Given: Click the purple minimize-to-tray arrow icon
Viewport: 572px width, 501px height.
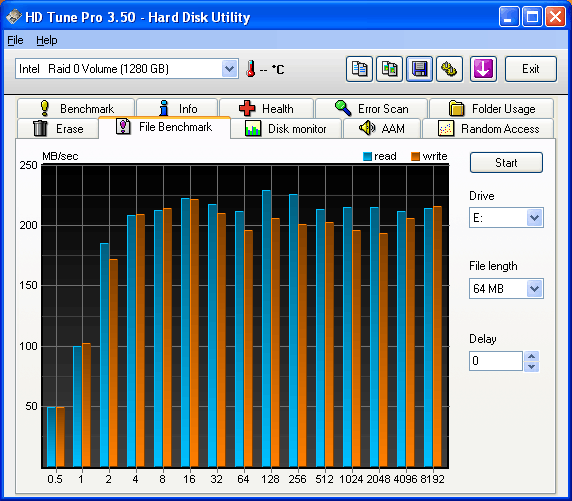Looking at the screenshot, I should tap(483, 69).
